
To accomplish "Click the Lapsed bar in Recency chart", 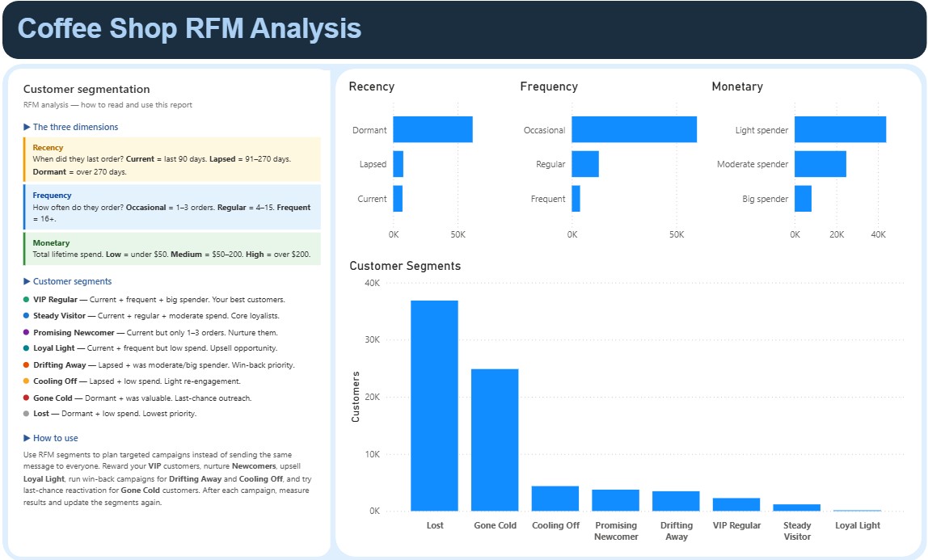I will pyautogui.click(x=398, y=164).
